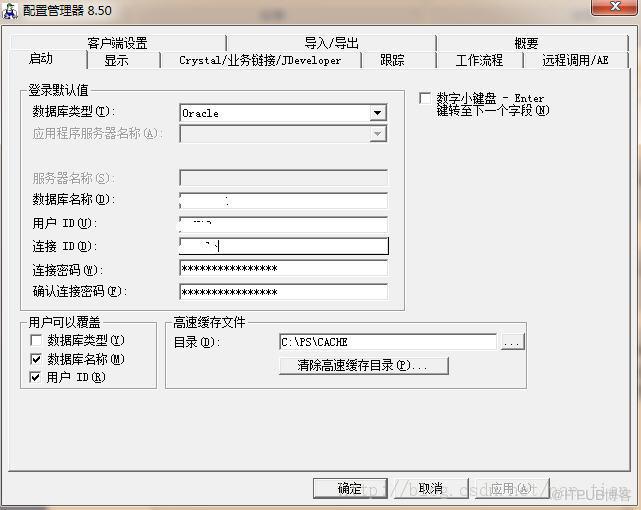The width and height of the screenshot is (641, 510).
Task: Click the 数据库名称 input field
Action: pyautogui.click(x=283, y=201)
